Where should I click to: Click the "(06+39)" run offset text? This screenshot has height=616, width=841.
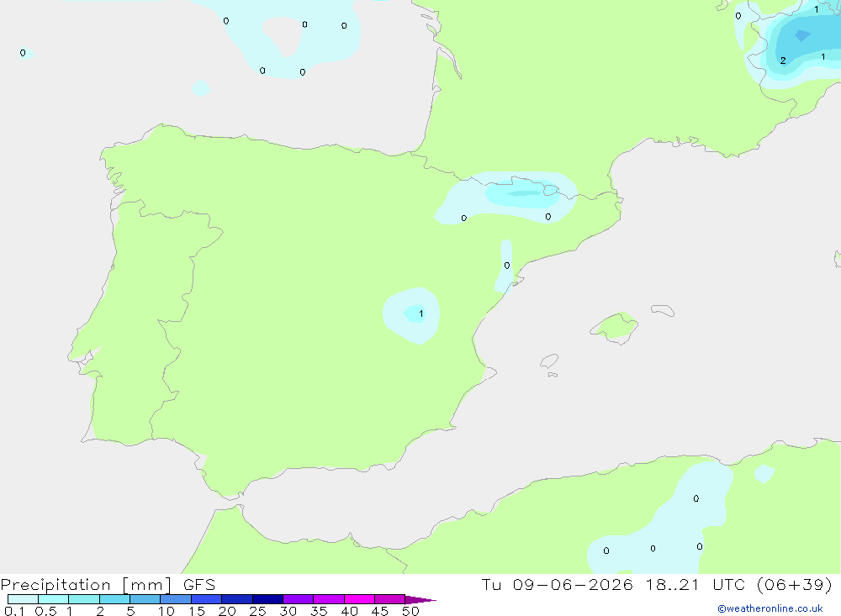click(x=795, y=584)
